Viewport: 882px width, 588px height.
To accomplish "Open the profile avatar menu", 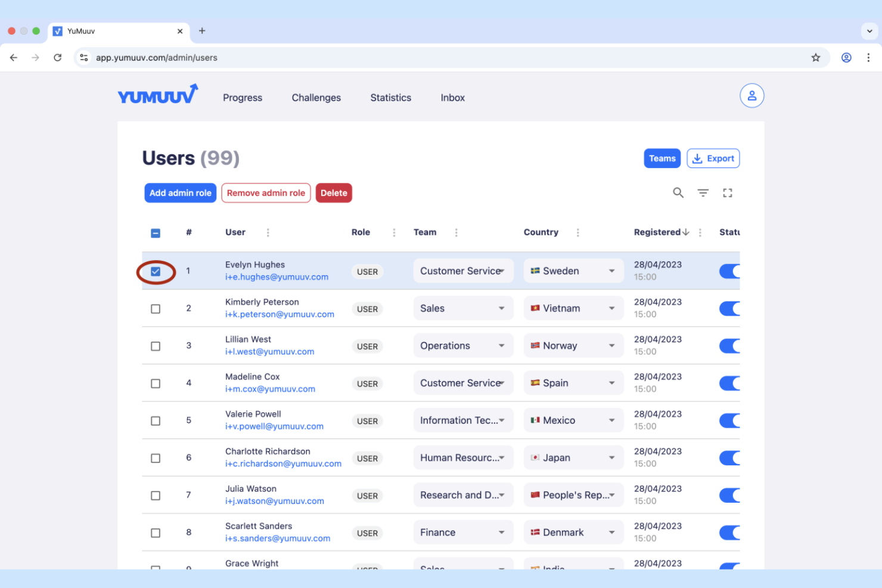I will (x=752, y=95).
